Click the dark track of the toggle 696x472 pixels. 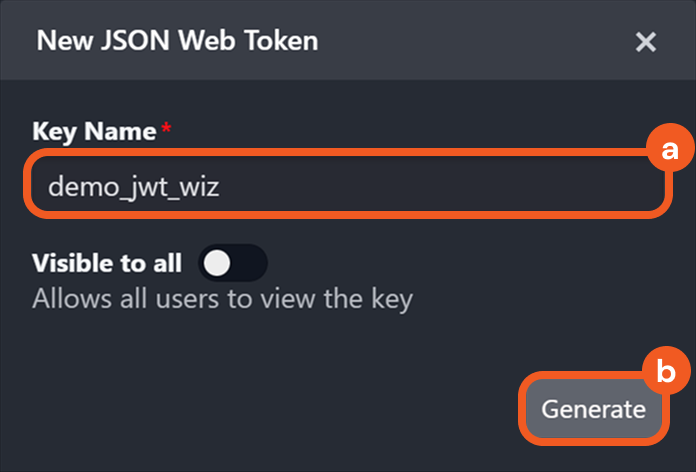(x=249, y=263)
